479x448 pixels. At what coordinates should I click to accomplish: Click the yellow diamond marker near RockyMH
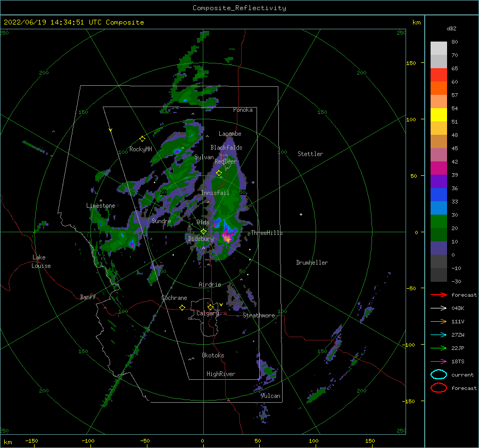pos(142,139)
